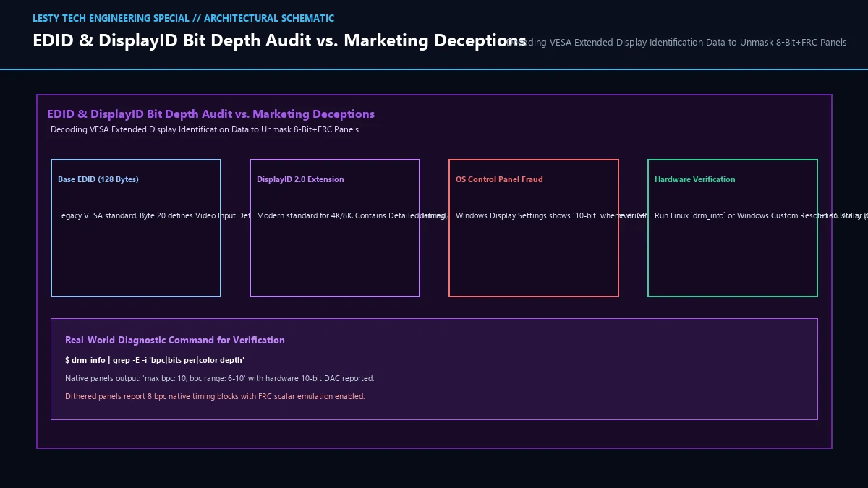Click the 'LESTY TECH ENGINEERING SPECIAL' header line
Image resolution: width=868 pixels, height=488 pixels.
tap(183, 18)
